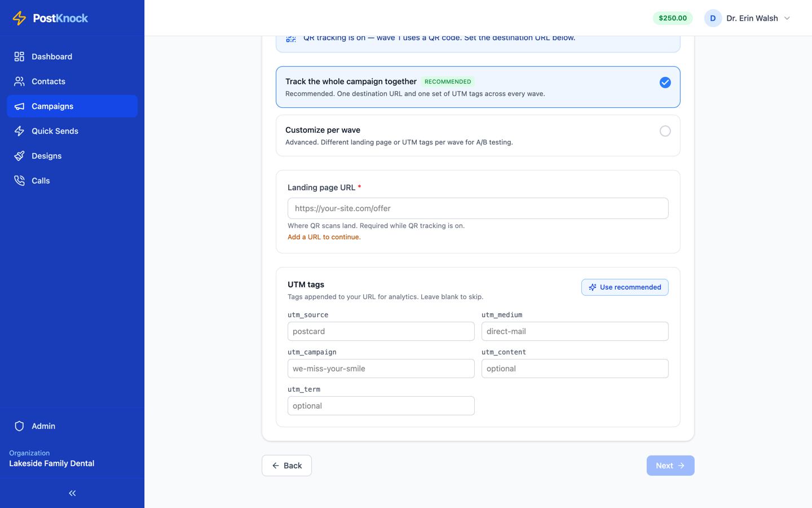Click the 'Where QR scans land' helper text
Screen dimensions: 812x508
click(376, 226)
